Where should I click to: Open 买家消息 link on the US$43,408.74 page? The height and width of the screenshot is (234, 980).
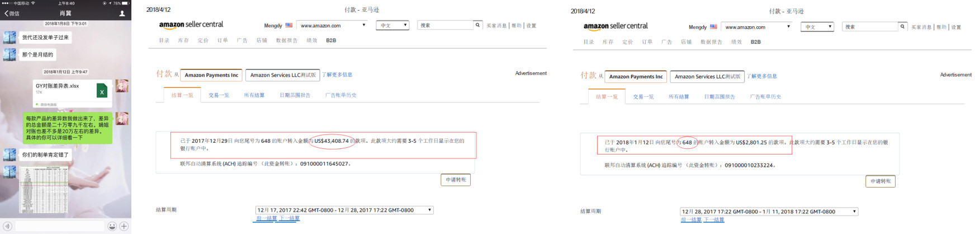click(496, 26)
